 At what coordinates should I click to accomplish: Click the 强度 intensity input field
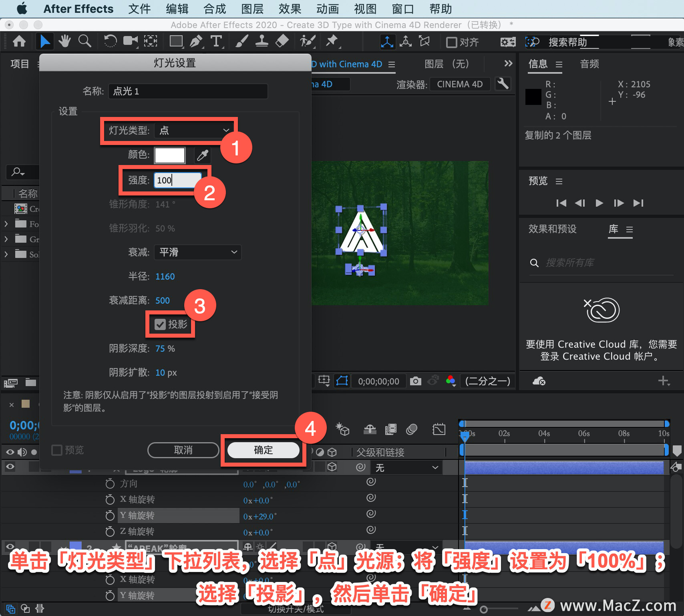(178, 180)
